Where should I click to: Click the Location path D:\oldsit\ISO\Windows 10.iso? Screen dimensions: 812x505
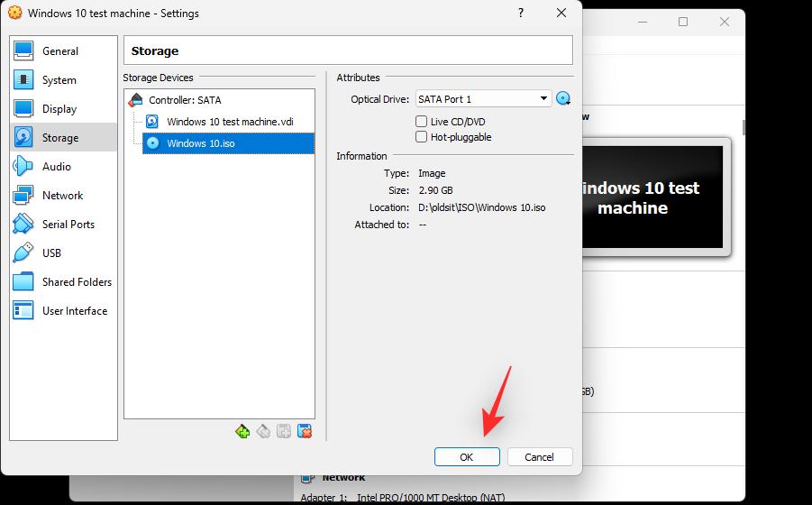[x=481, y=207]
